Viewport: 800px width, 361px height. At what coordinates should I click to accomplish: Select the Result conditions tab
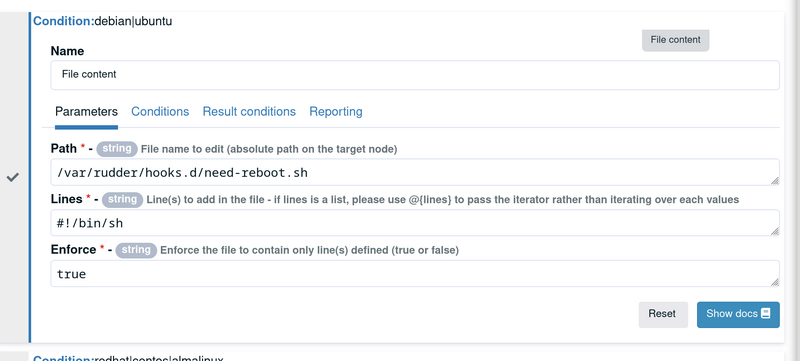(249, 112)
